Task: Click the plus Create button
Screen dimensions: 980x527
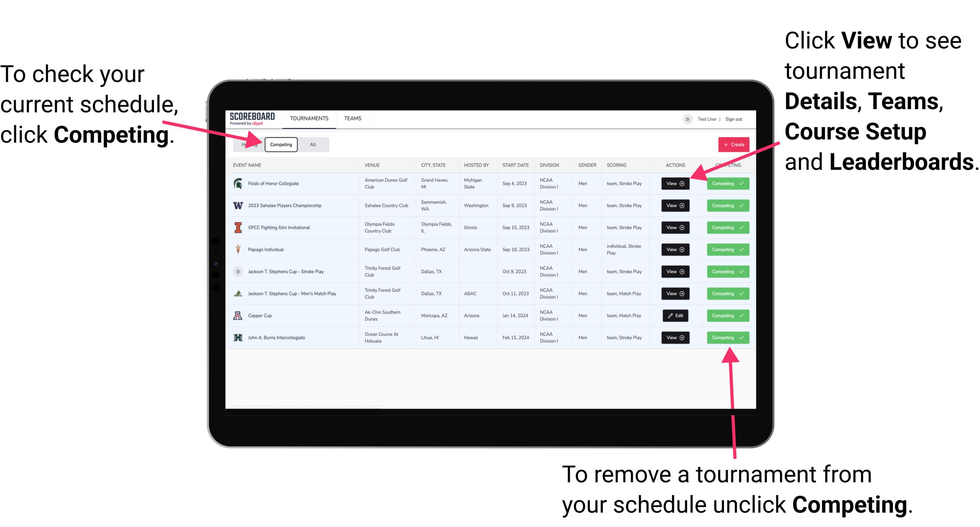Action: click(x=731, y=143)
